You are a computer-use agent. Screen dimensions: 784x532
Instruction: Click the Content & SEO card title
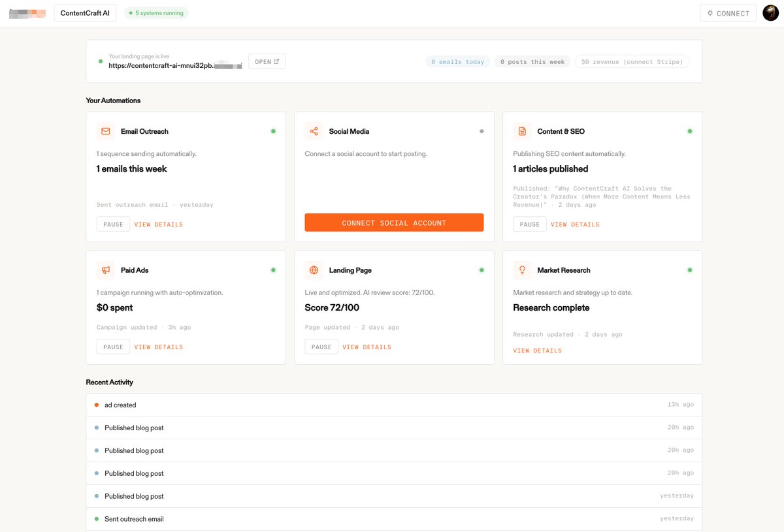[561, 131]
